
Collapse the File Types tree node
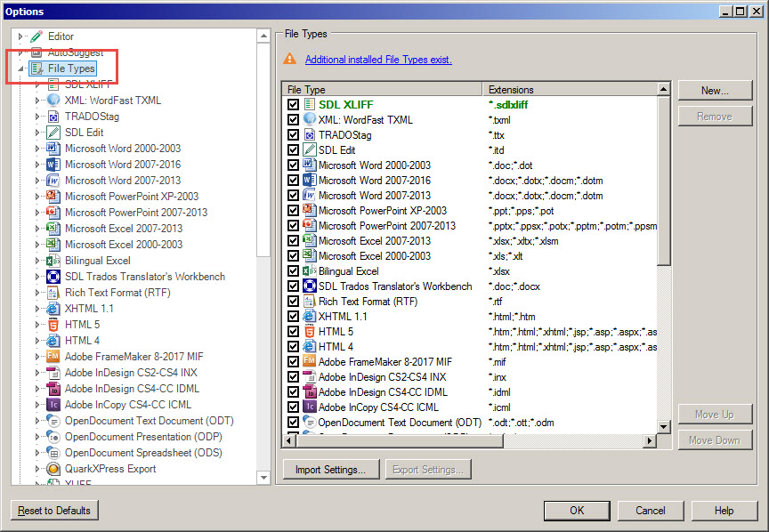point(20,69)
